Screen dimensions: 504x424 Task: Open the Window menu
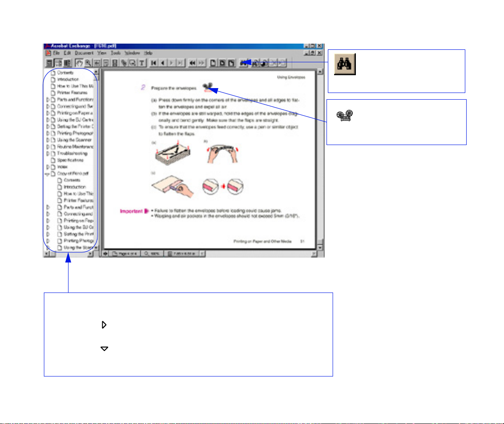click(x=132, y=53)
